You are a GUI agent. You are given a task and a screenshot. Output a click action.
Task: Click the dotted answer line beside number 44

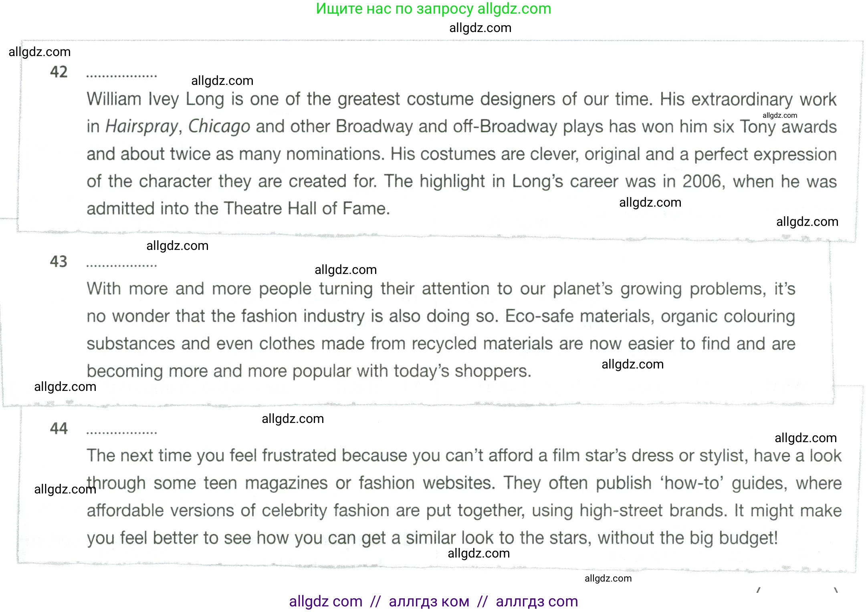click(121, 432)
